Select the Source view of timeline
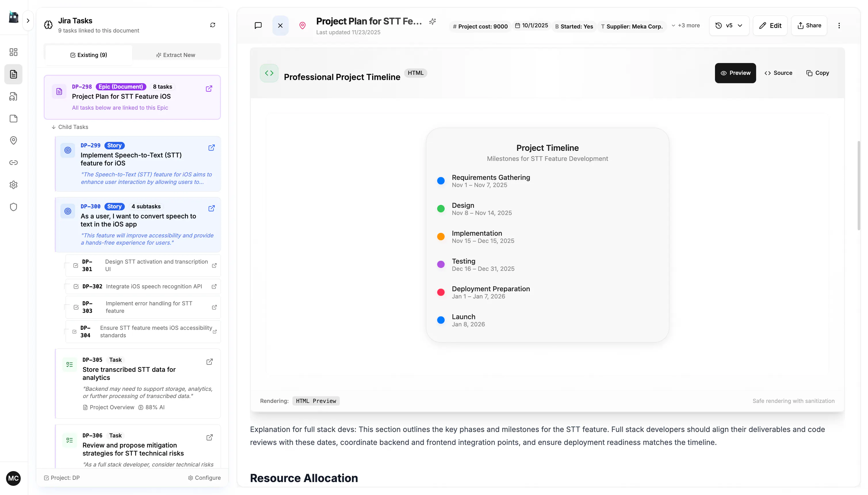 coord(778,73)
